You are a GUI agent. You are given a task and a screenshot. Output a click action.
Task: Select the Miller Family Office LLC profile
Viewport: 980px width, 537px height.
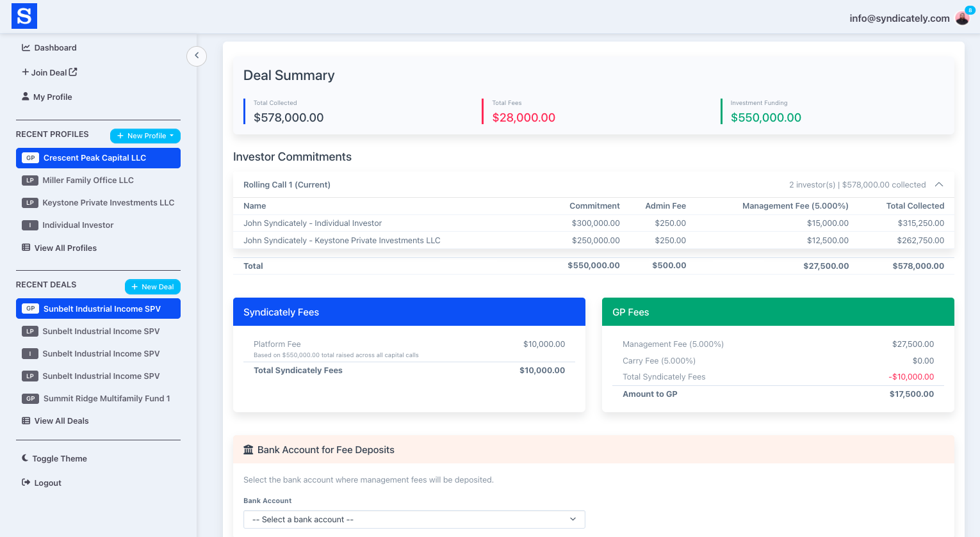click(x=88, y=180)
